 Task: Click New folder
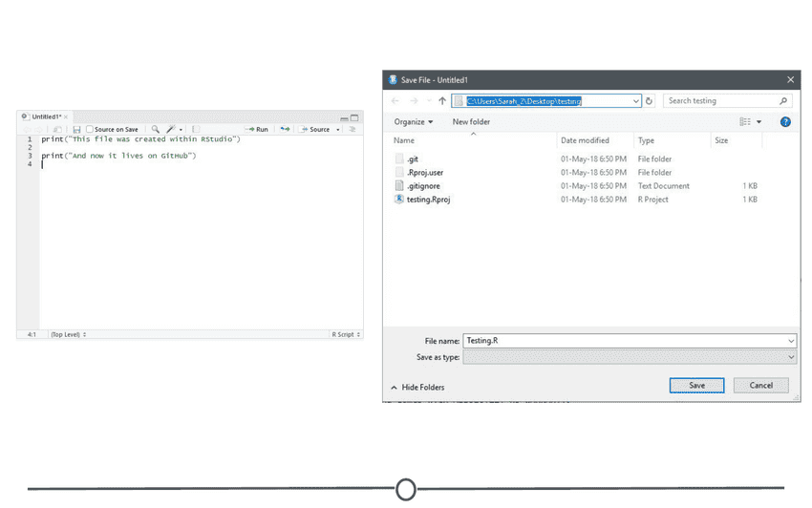[471, 121]
